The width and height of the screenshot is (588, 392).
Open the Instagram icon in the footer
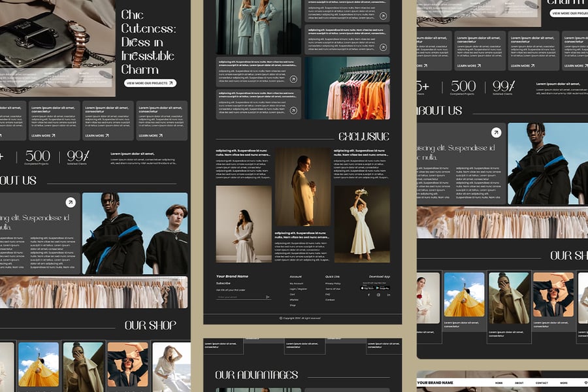pos(378,295)
